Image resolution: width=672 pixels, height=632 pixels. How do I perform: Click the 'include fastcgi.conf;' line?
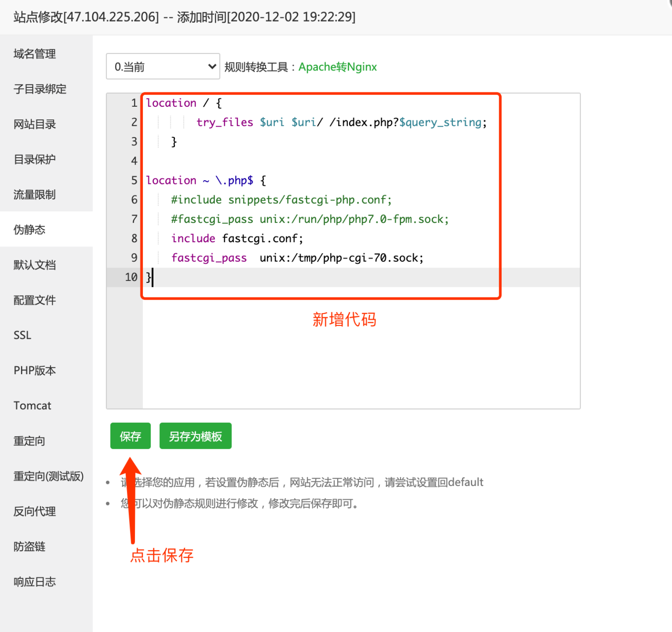pyautogui.click(x=237, y=239)
